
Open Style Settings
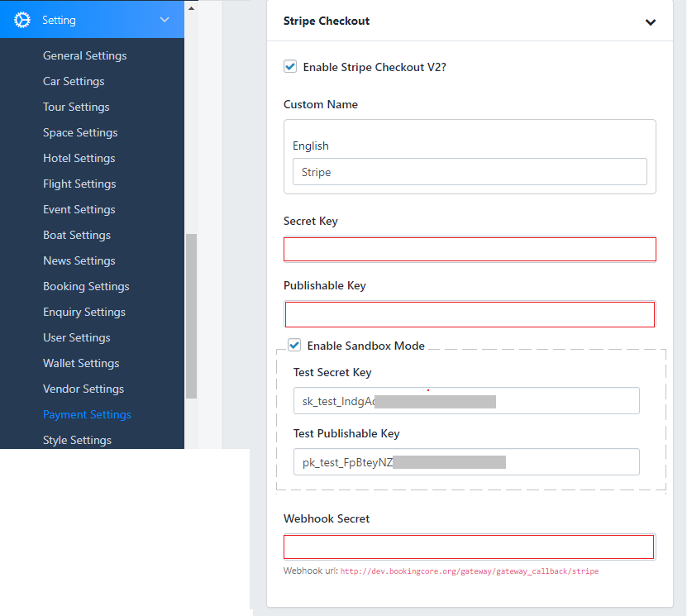77,441
